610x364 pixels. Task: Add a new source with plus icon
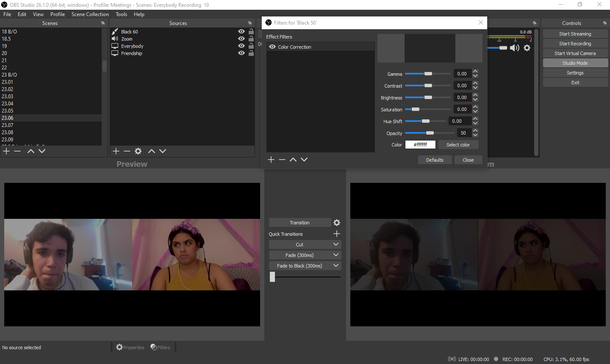(x=116, y=151)
